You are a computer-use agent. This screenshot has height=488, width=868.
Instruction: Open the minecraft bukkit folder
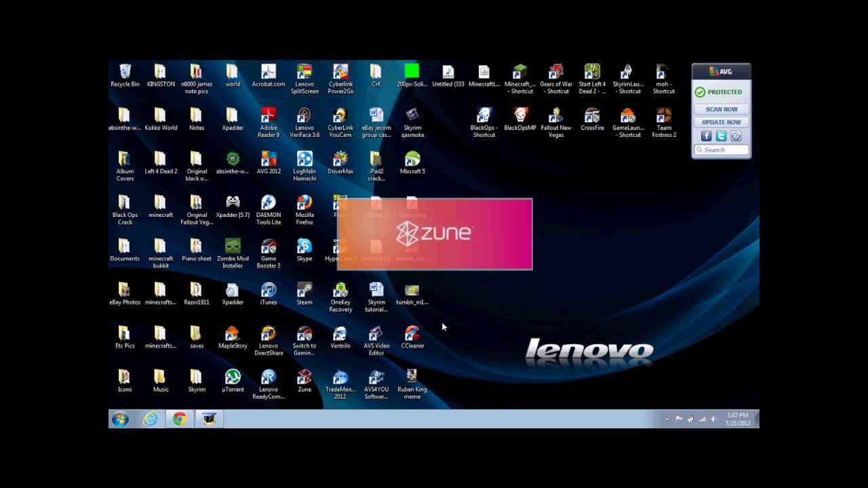coord(161,253)
